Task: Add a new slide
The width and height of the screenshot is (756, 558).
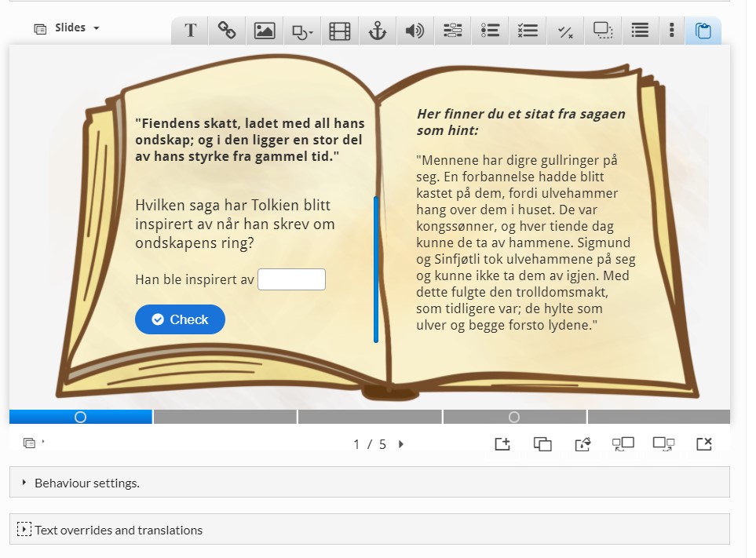Action: click(x=502, y=443)
